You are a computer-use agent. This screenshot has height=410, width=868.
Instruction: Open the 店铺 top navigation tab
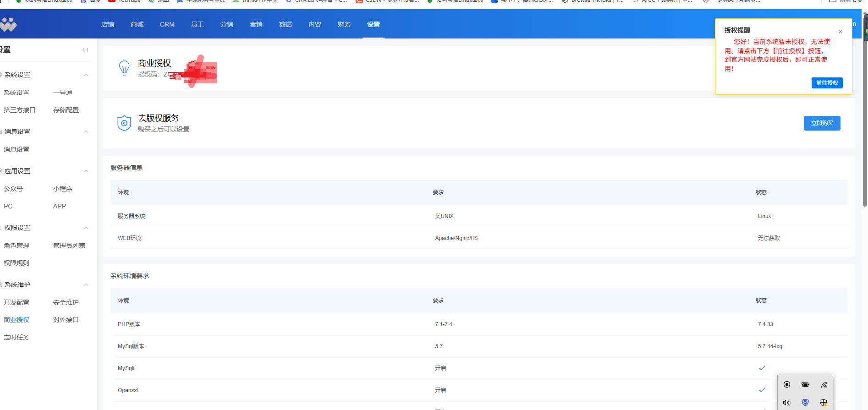[x=108, y=24]
